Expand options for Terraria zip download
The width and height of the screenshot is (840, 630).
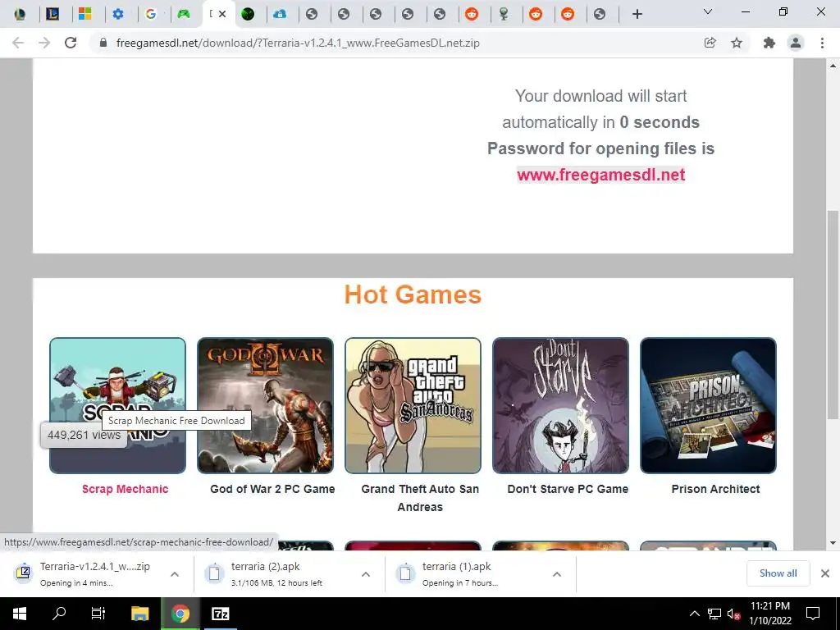pos(175,573)
